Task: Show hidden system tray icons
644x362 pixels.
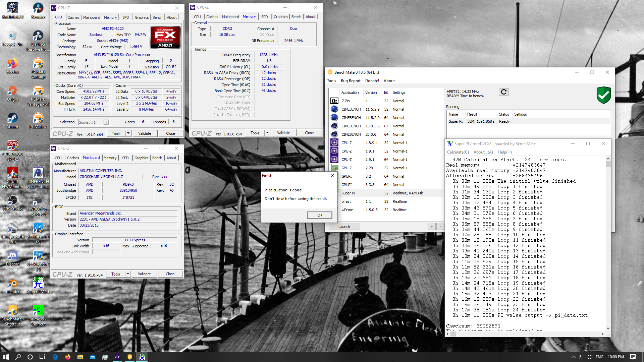Action: tap(573, 357)
